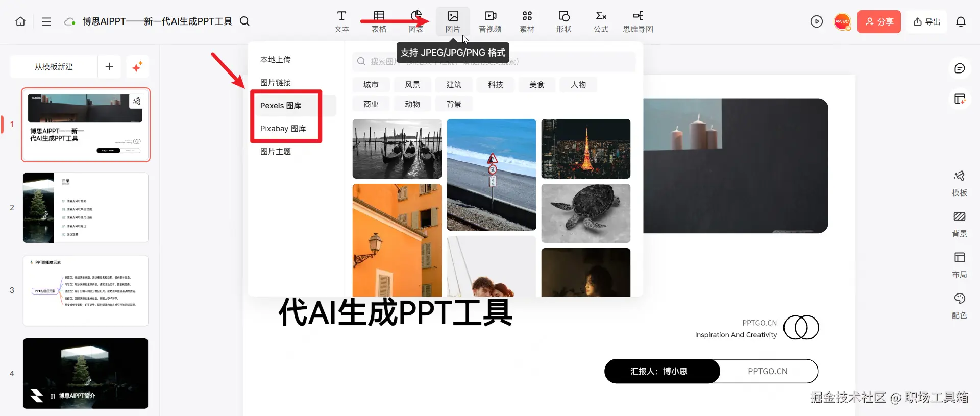Pick the couple photo on white background

pyautogui.click(x=492, y=266)
